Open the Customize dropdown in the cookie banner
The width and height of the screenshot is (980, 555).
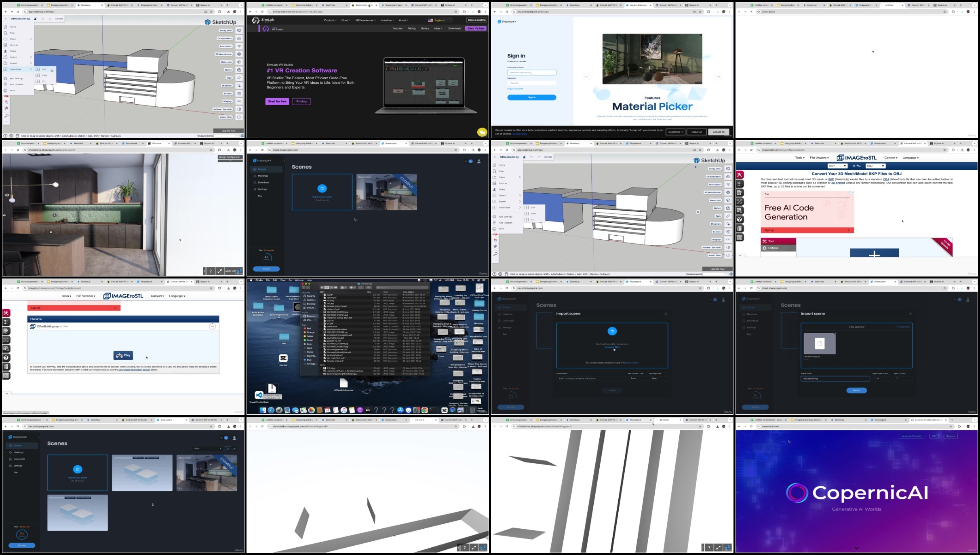[675, 132]
